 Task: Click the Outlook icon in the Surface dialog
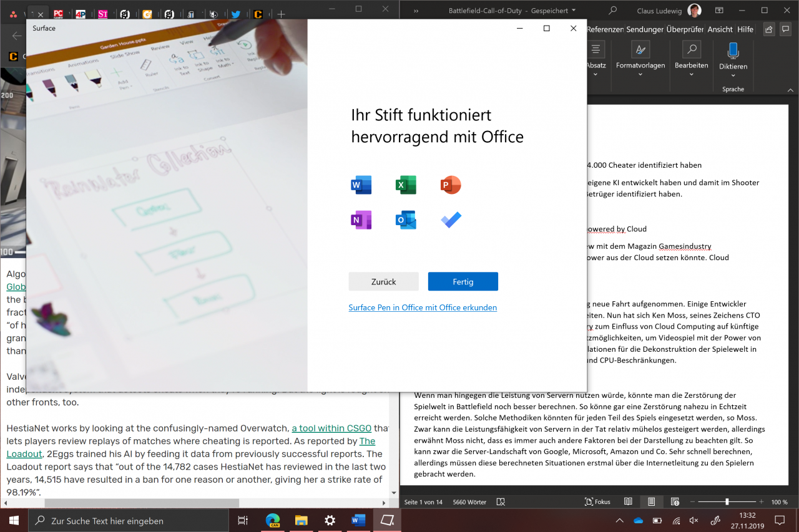406,220
